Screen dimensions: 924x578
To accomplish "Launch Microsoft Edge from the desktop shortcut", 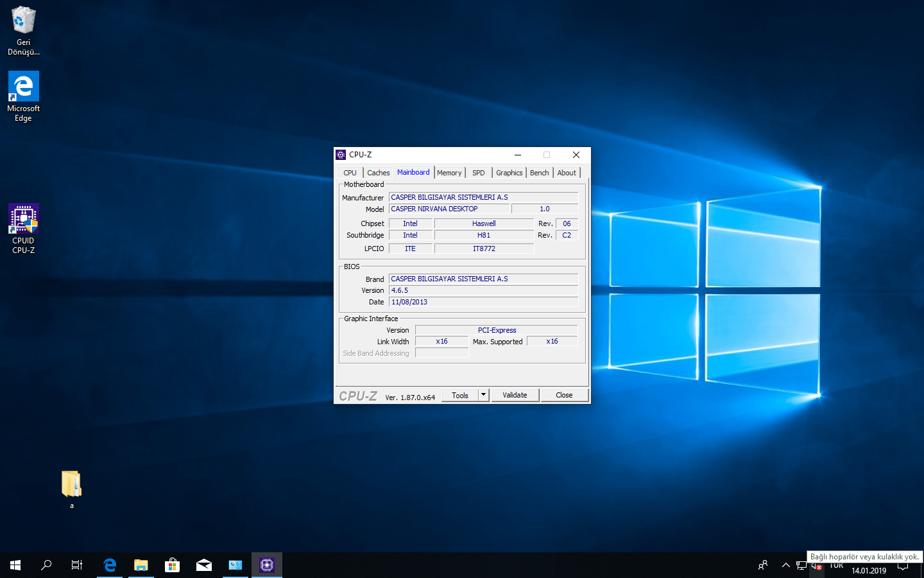I will point(23,96).
